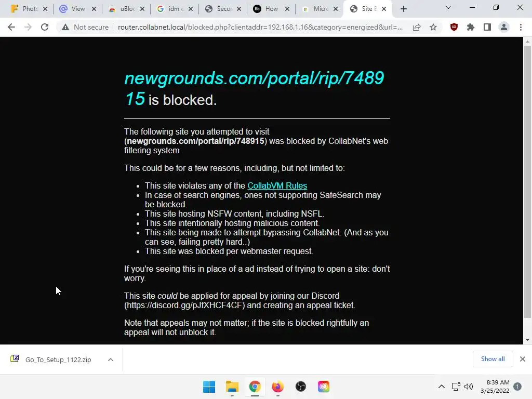Open File Explorer from the taskbar
Viewport: 532px width, 399px height.
(232, 387)
